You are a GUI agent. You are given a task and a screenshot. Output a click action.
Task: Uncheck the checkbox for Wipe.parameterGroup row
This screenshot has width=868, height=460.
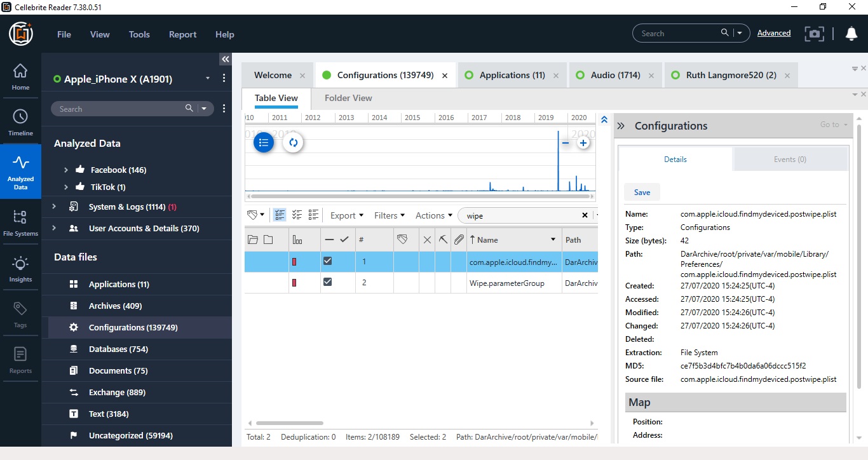tap(328, 281)
